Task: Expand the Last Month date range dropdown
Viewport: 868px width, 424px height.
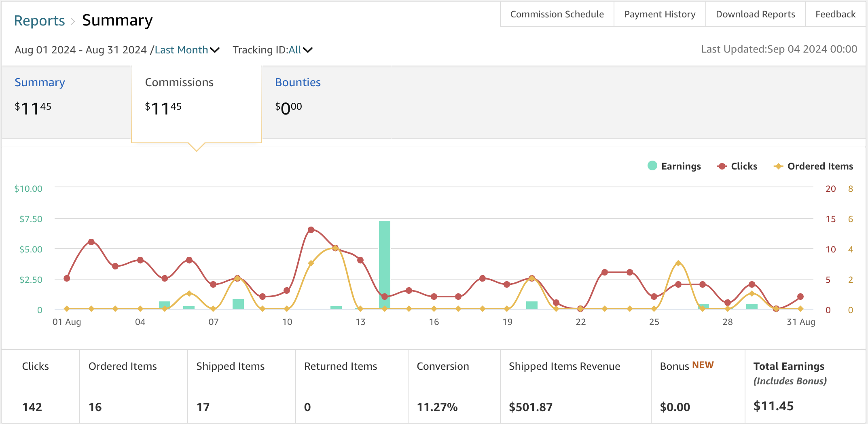Action: [x=187, y=50]
